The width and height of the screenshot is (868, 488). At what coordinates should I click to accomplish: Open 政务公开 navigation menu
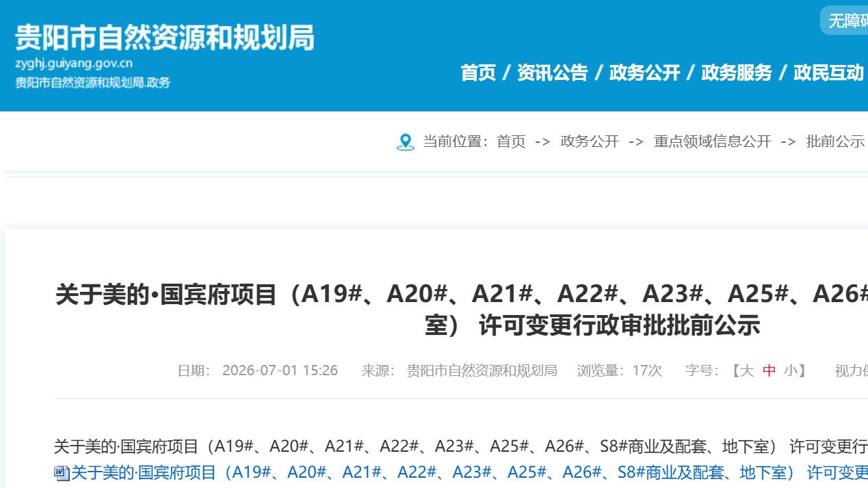644,72
